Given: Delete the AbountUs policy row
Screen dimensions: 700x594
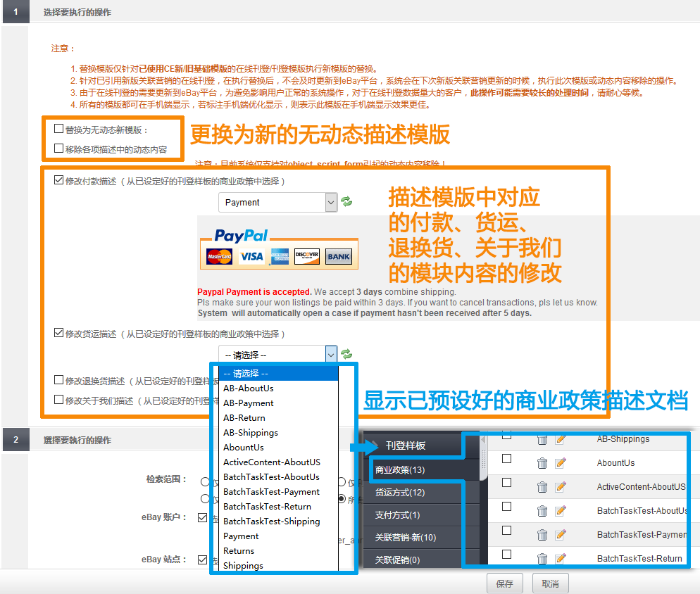Looking at the screenshot, I should [542, 463].
